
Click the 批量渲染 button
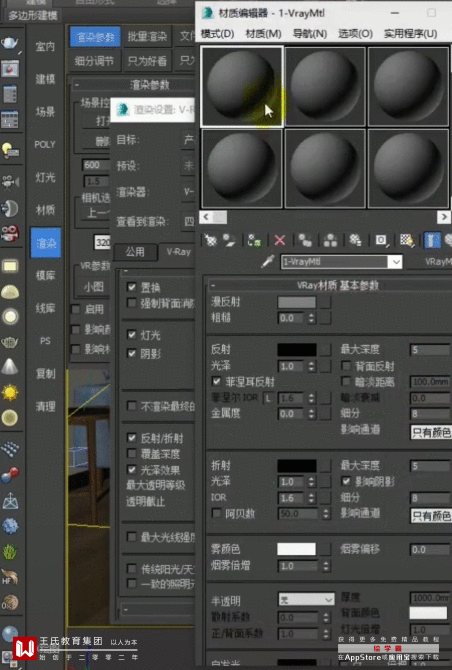tap(147, 37)
